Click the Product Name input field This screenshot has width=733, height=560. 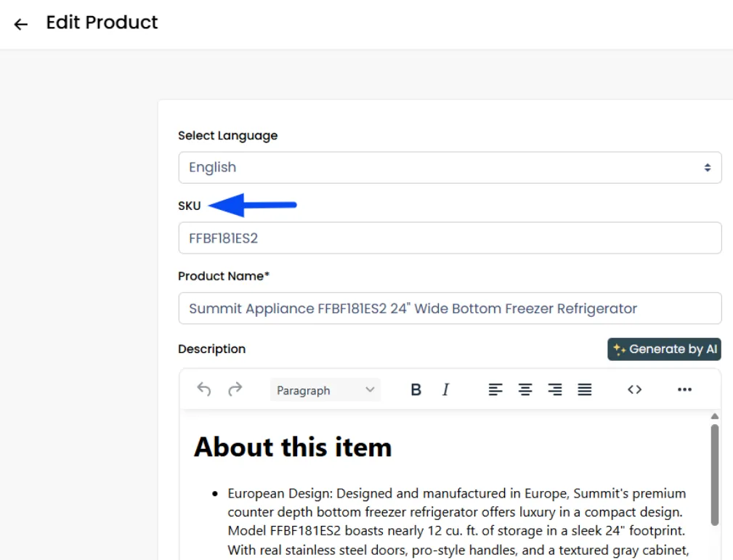pos(450,308)
